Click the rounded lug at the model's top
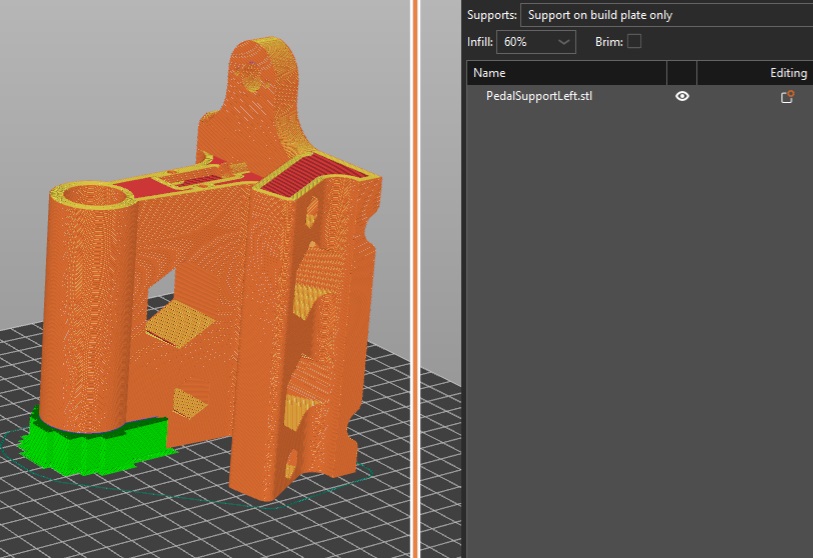 click(x=267, y=62)
